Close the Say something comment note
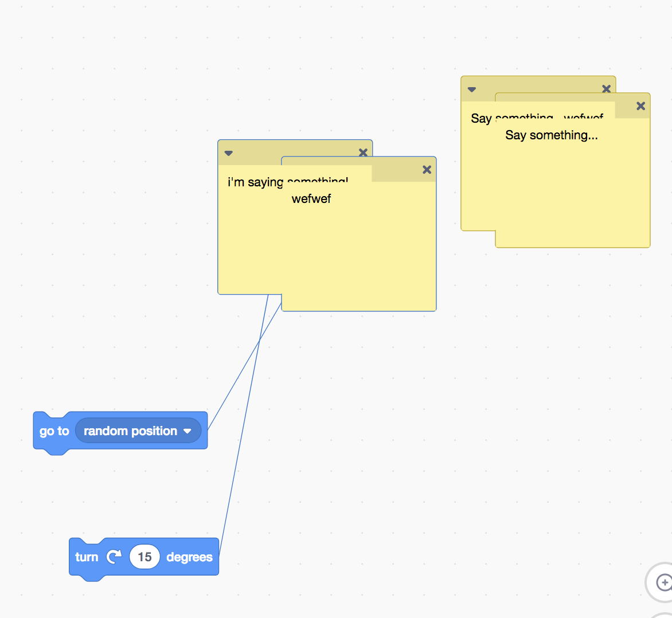The height and width of the screenshot is (618, 672). coord(640,106)
